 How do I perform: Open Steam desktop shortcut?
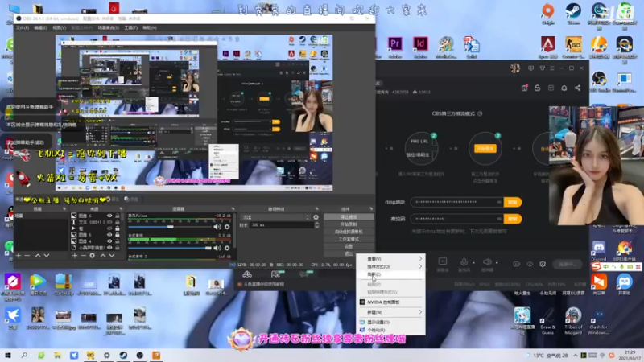click(573, 14)
